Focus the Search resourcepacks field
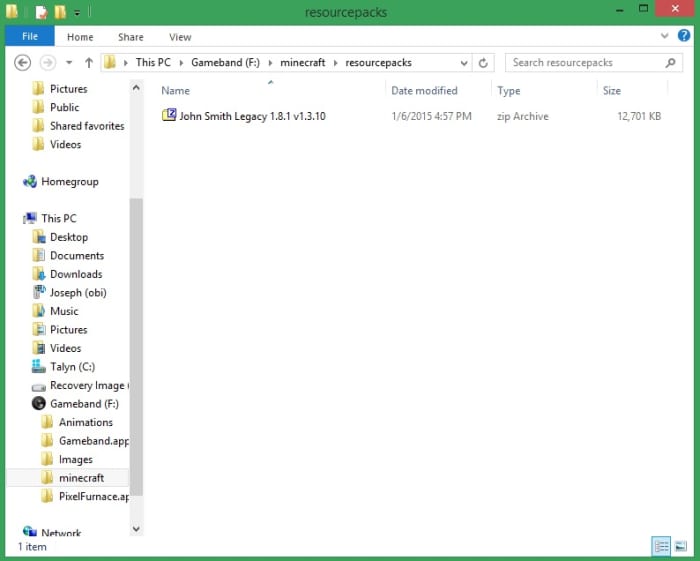 click(x=593, y=62)
